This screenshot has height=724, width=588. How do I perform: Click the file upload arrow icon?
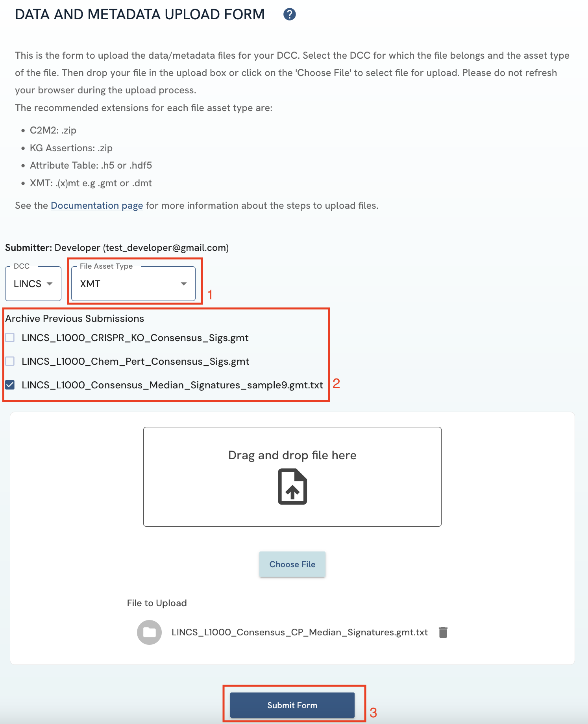[292, 486]
